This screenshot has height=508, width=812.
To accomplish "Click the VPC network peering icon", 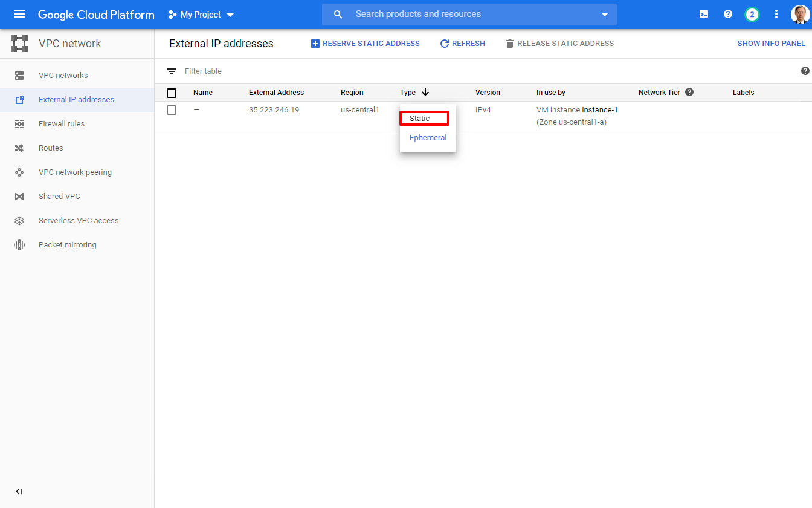I will tap(19, 172).
